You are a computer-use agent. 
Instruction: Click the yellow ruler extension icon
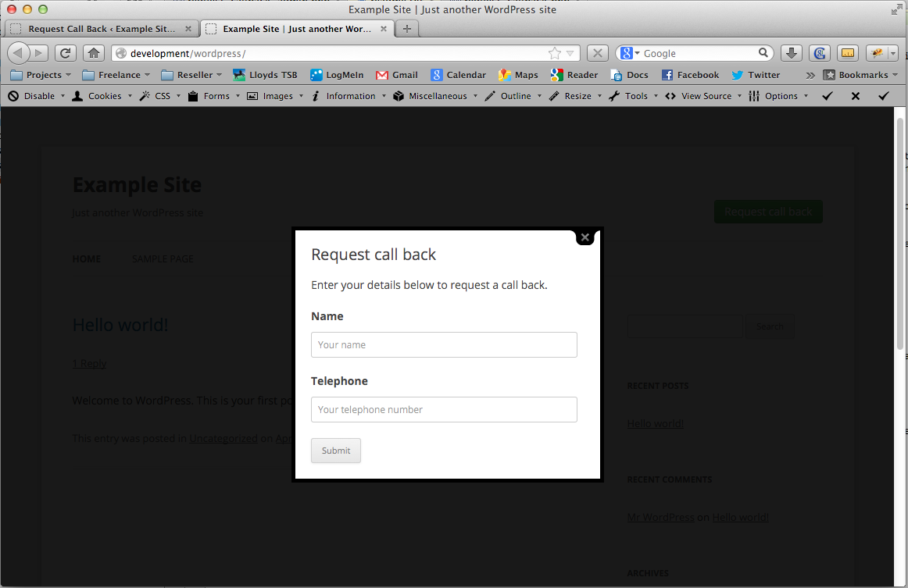pyautogui.click(x=848, y=53)
